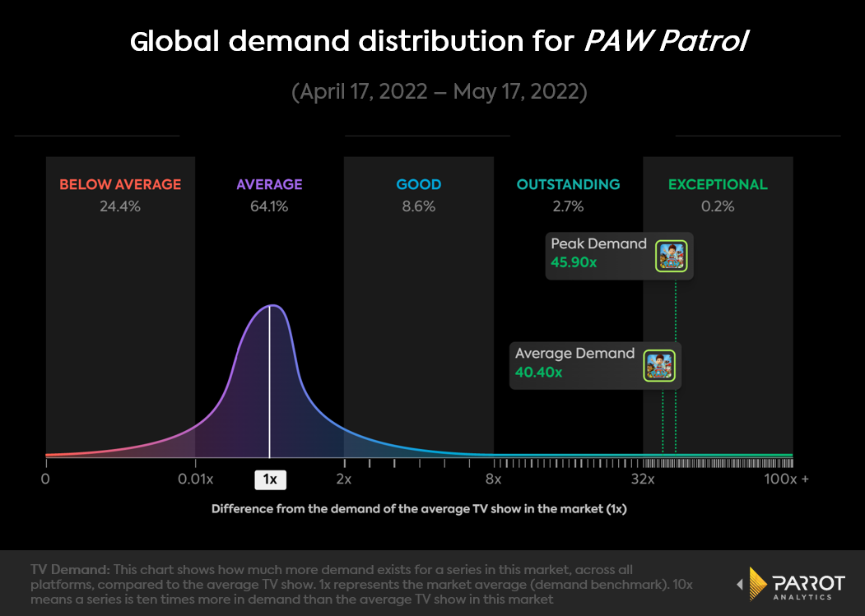The height and width of the screenshot is (616, 865).
Task: Click the peak of the distribution curve
Action: (x=270, y=306)
